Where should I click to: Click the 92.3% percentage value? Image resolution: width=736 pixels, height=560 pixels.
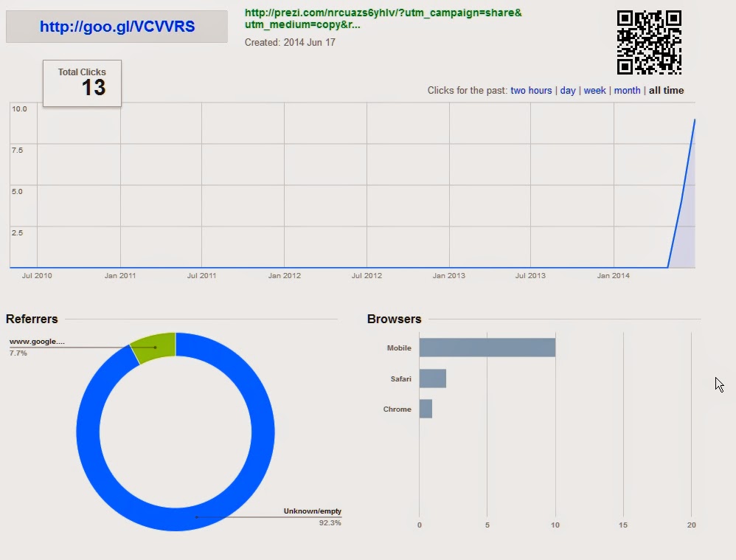click(x=330, y=522)
